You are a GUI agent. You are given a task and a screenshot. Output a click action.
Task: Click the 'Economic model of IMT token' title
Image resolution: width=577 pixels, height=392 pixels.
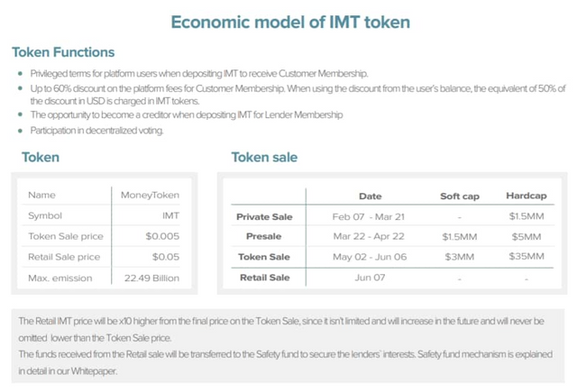coord(288,22)
